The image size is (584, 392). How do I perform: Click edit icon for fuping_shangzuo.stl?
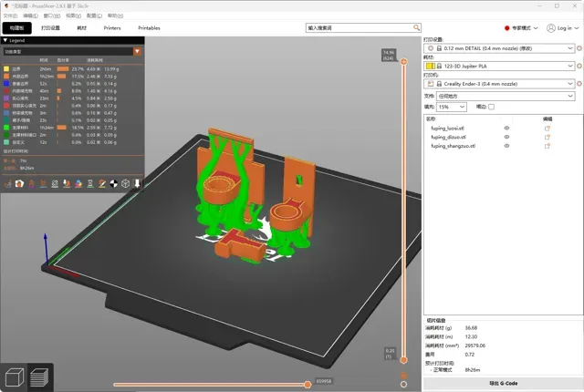point(547,146)
